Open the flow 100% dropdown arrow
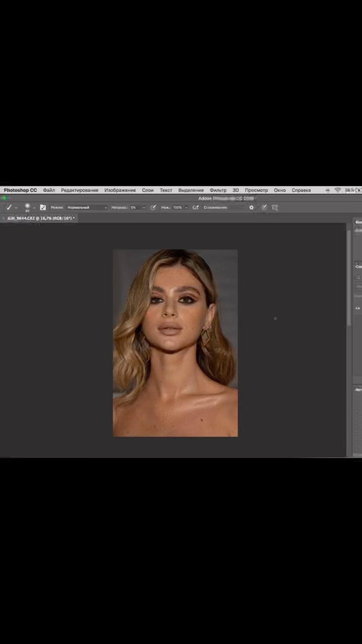The image size is (362, 644). [x=186, y=208]
